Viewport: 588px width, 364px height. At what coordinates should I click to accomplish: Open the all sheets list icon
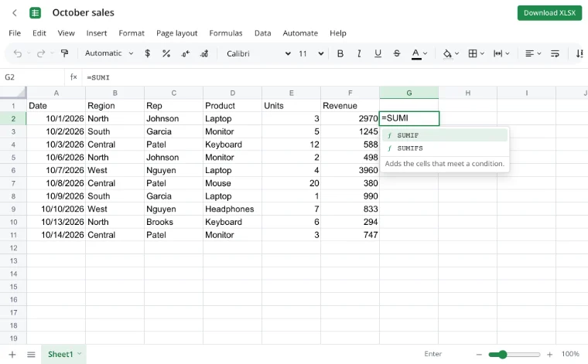31,354
